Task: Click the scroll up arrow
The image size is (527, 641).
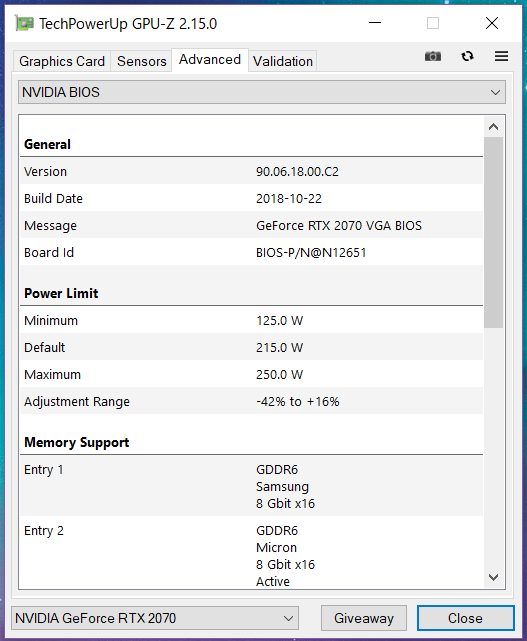Action: tap(493, 127)
